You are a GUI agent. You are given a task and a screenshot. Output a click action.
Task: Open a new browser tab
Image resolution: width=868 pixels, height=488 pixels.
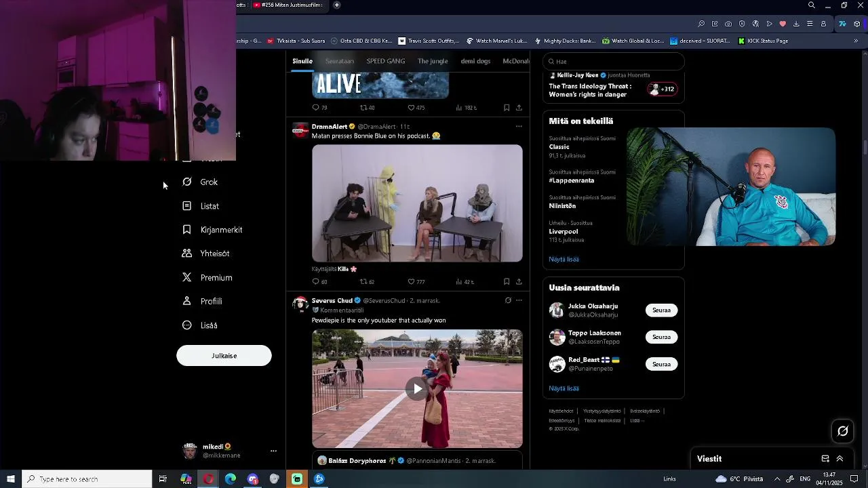tap(336, 5)
